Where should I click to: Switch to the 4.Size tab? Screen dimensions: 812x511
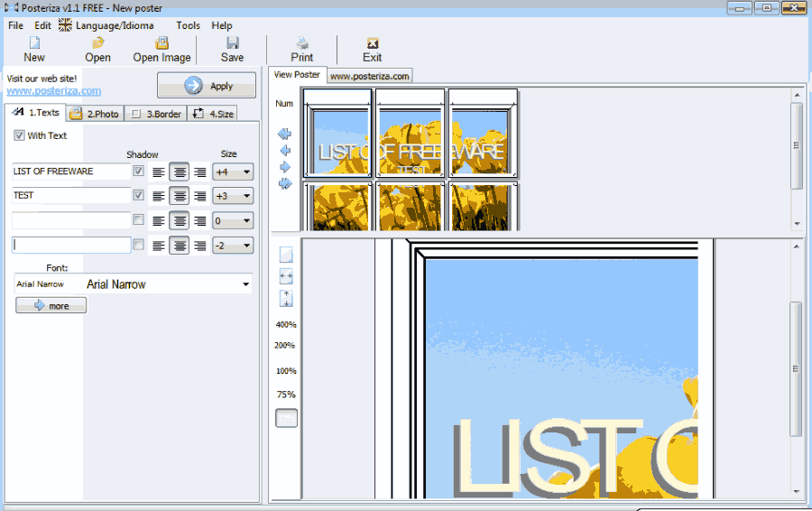tap(213, 114)
